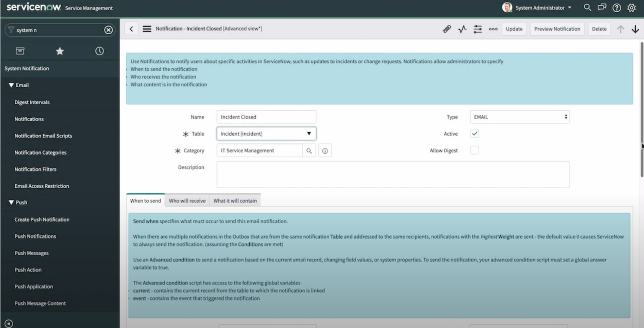Show Favorites star tab in navigator

pos(60,51)
